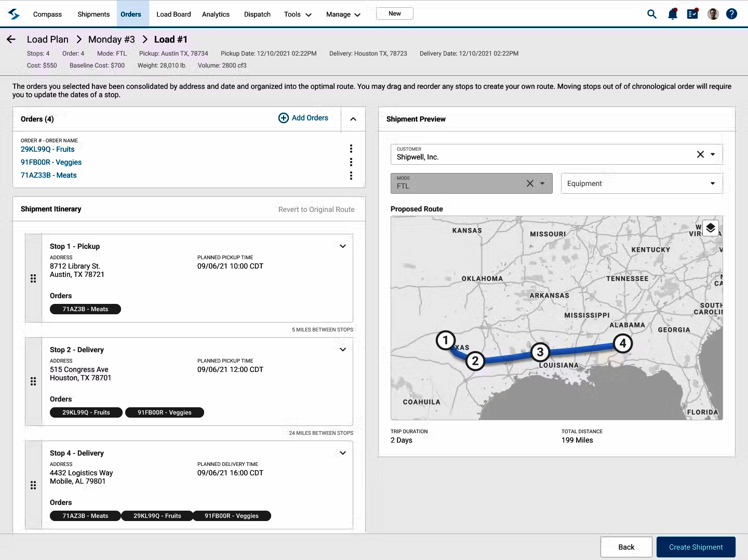Select stop marker 3 on the map
This screenshot has height=560, width=748.
coord(540,352)
